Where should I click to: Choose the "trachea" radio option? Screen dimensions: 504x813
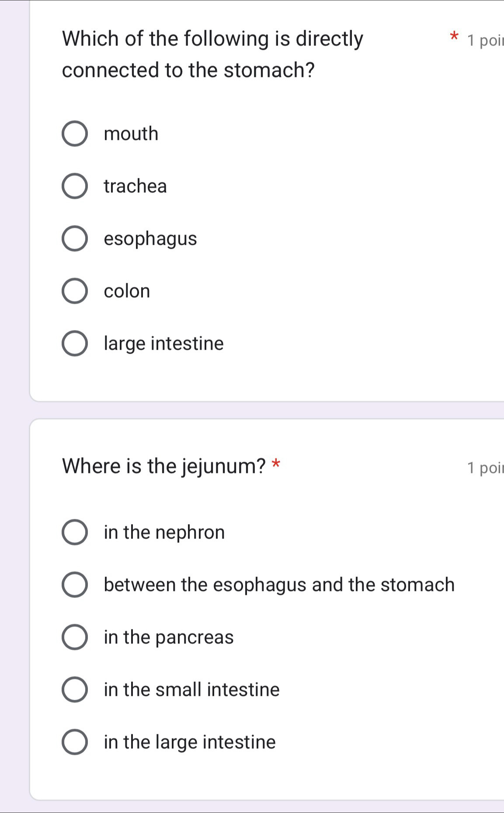pyautogui.click(x=75, y=186)
